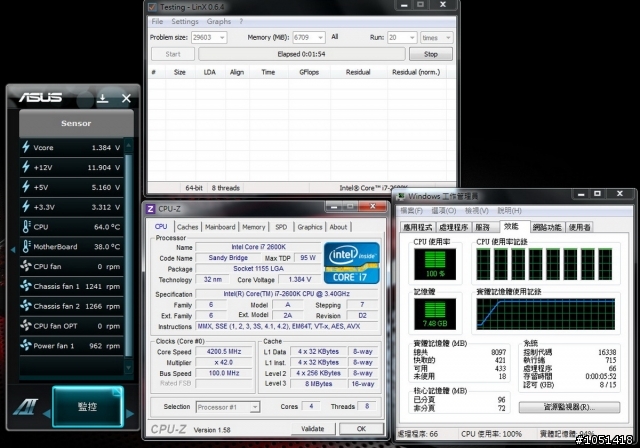Click the sensor list scroll-up arrow
Screen dimensions: 640x448
coord(129,145)
